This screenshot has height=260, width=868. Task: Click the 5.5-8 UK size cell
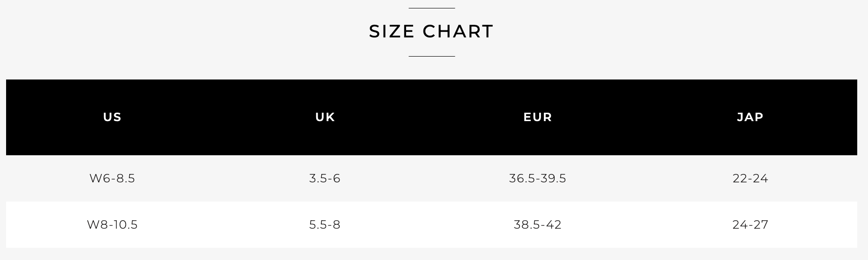coord(325,224)
